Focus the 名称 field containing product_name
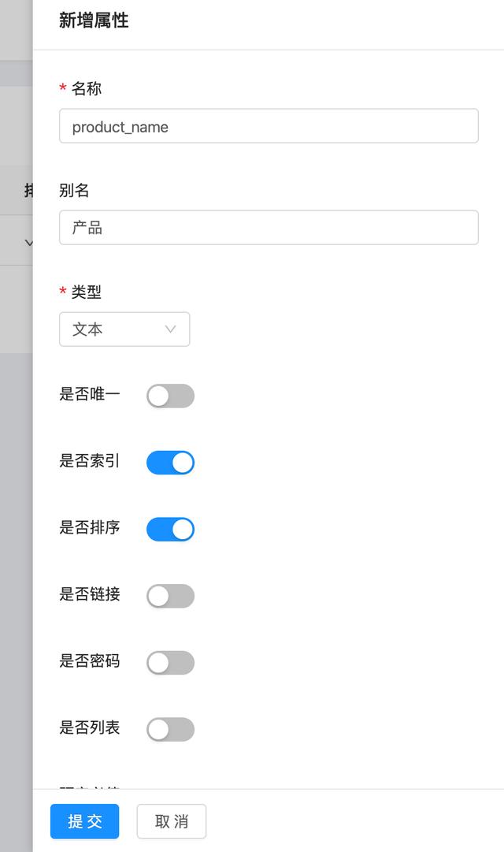The image size is (504, 852). 269,126
